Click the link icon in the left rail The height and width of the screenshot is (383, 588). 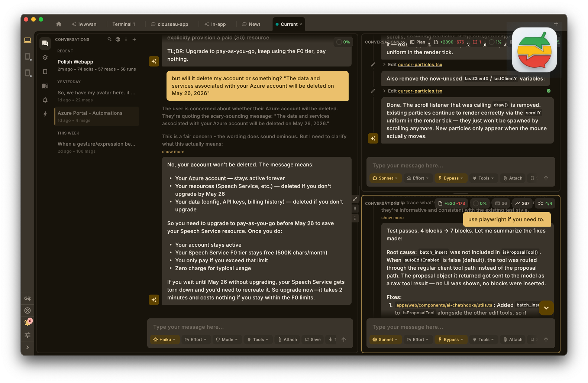click(x=28, y=298)
